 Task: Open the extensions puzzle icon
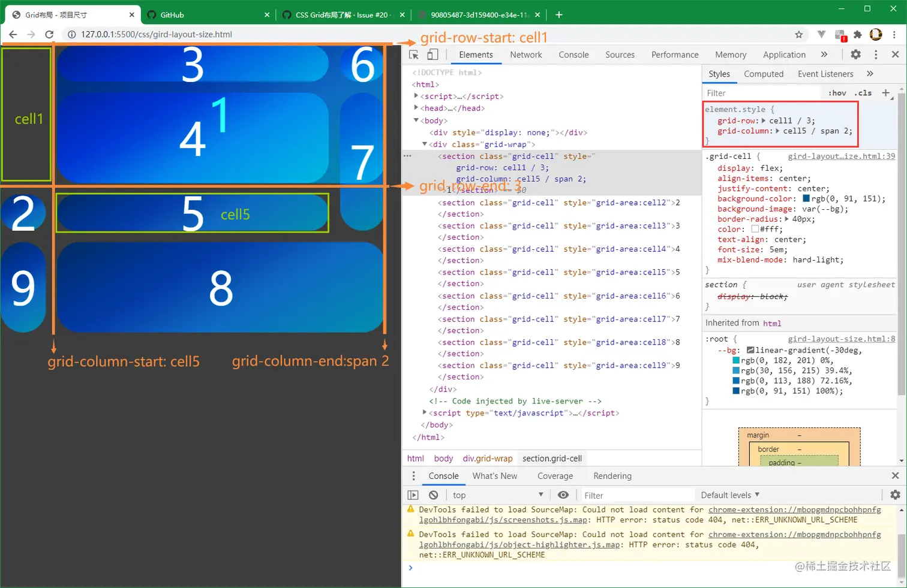tap(857, 35)
